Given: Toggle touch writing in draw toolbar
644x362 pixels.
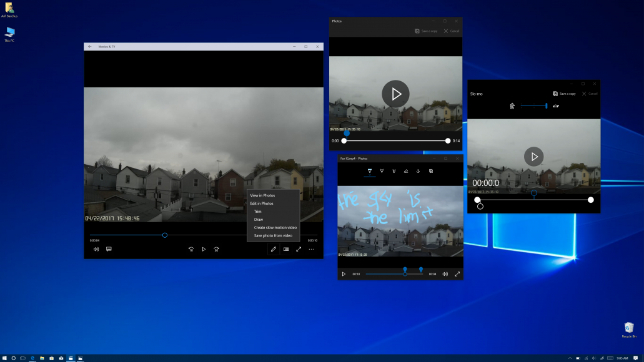Looking at the screenshot, I should click(418, 171).
